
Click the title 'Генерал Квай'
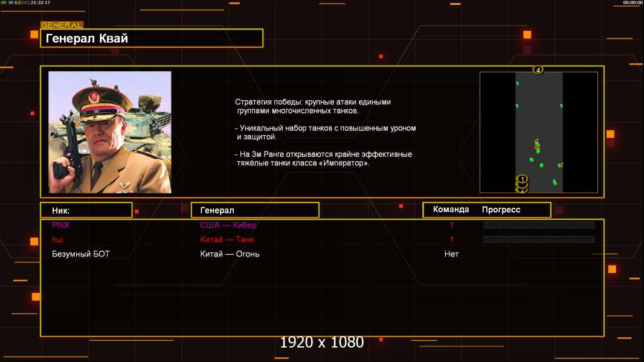coord(86,38)
